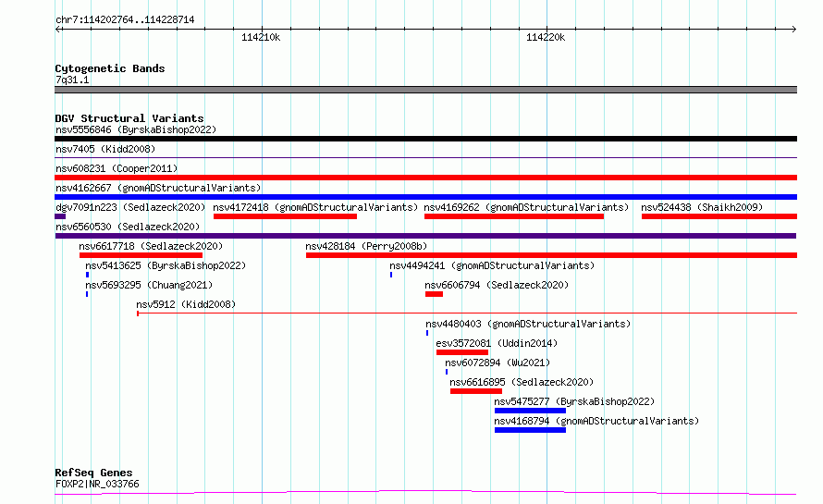Viewport: 823px width, 504px height.
Task: Open the esv3572081 (Uddin2014) label
Action: (x=497, y=343)
